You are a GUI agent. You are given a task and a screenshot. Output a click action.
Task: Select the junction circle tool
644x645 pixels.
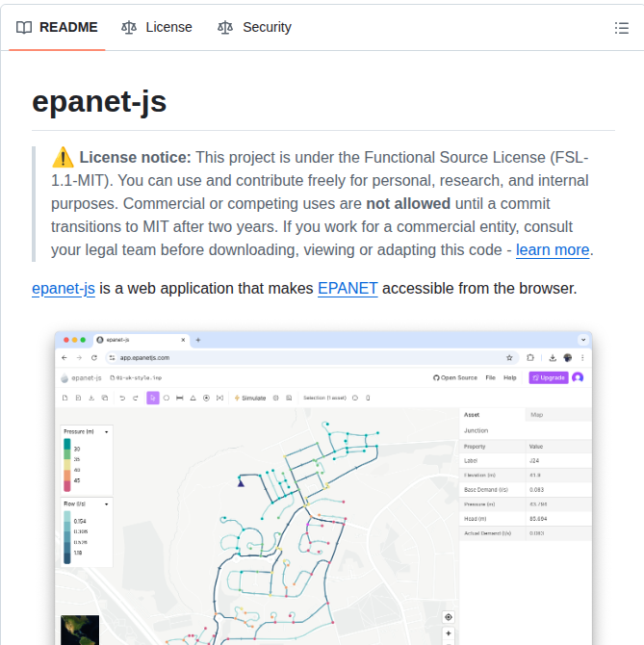coord(167,398)
